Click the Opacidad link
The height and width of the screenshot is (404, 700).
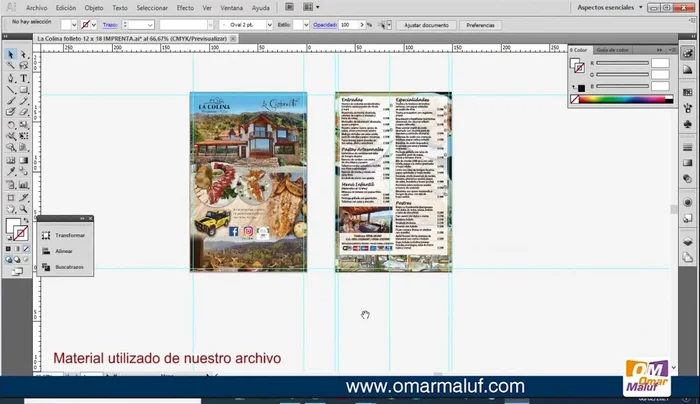pos(325,25)
